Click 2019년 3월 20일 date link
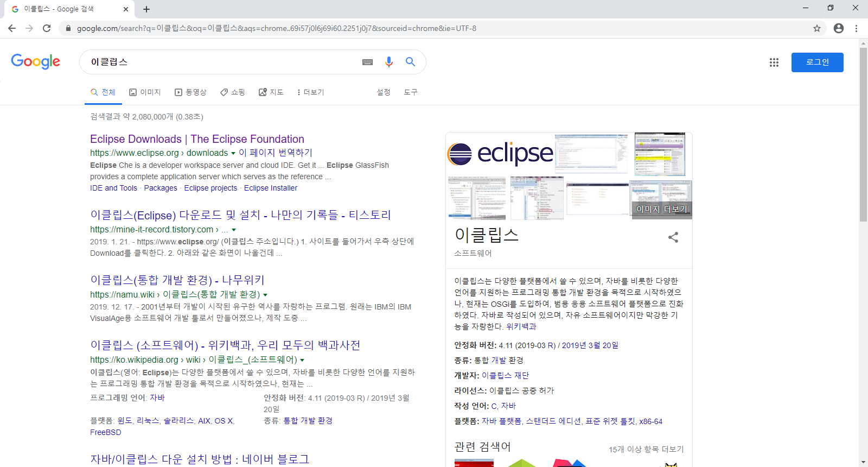 (590, 345)
